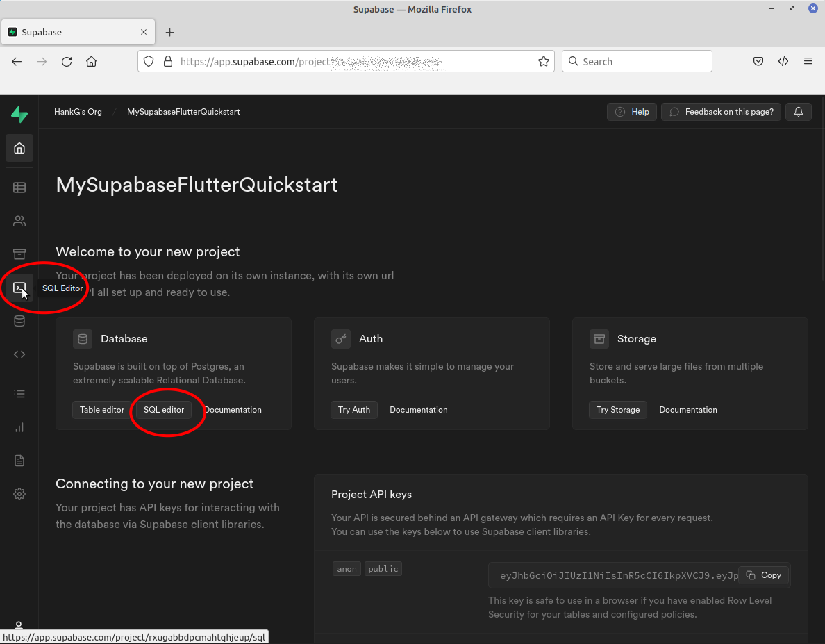Open the Firefox hamburger menu
The image size is (825, 644).
[808, 61]
